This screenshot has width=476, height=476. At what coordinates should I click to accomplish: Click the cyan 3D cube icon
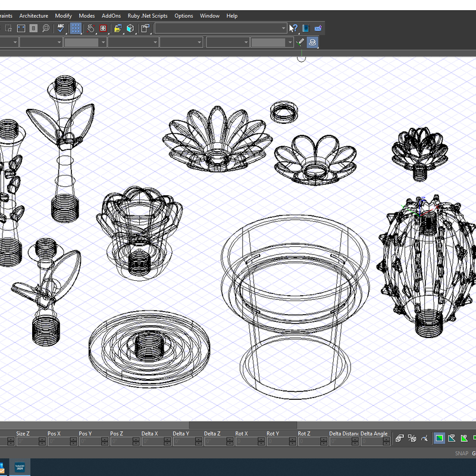tap(130, 28)
